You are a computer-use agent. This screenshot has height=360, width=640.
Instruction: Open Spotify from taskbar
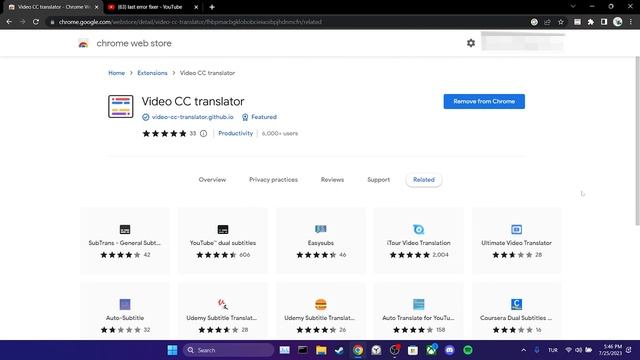coord(468,350)
